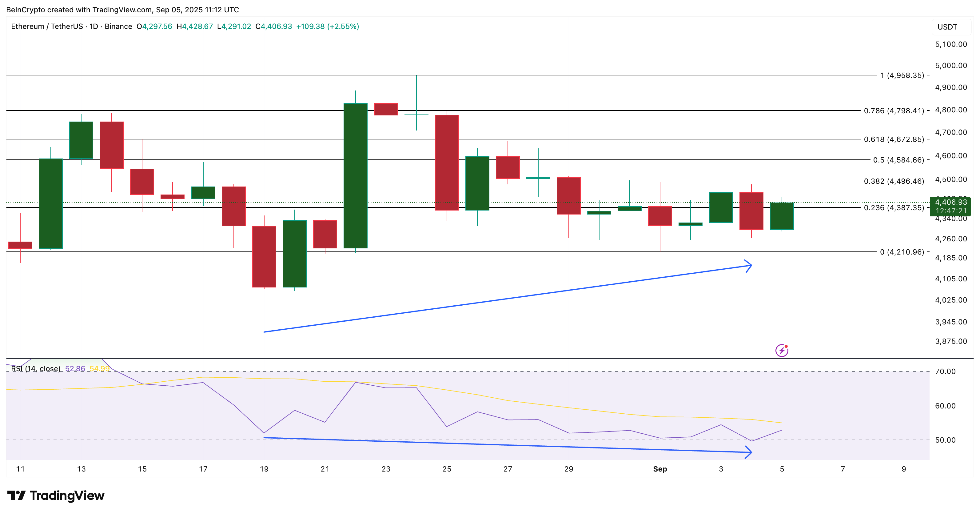Click the 70.00 RSI overbought level label
Image resolution: width=980 pixels, height=514 pixels.
point(945,371)
